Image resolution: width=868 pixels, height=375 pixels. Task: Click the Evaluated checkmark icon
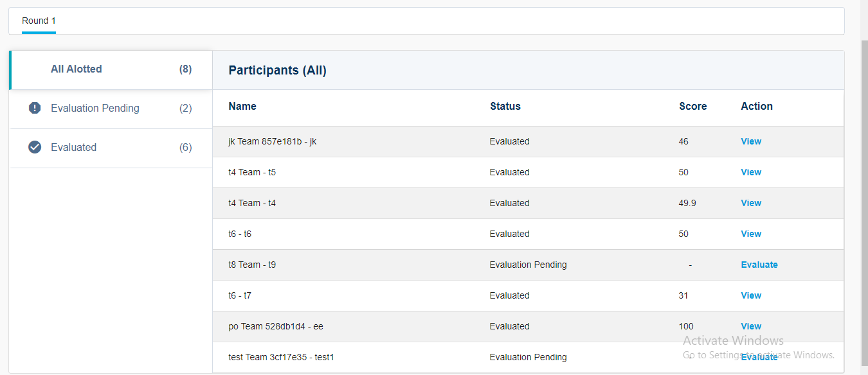point(35,147)
